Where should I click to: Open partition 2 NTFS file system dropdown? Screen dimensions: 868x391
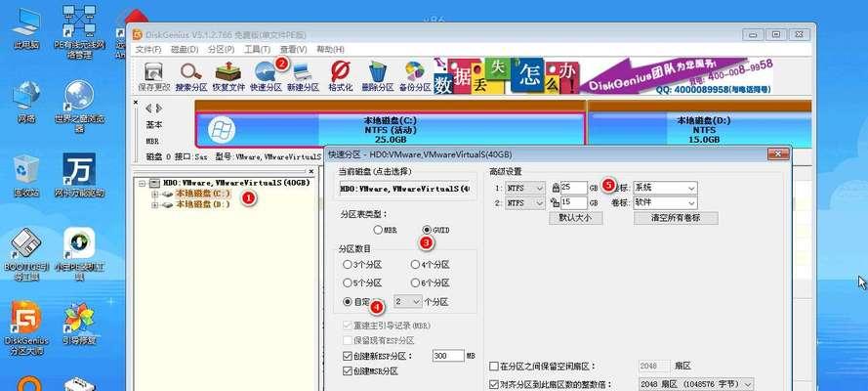(525, 203)
